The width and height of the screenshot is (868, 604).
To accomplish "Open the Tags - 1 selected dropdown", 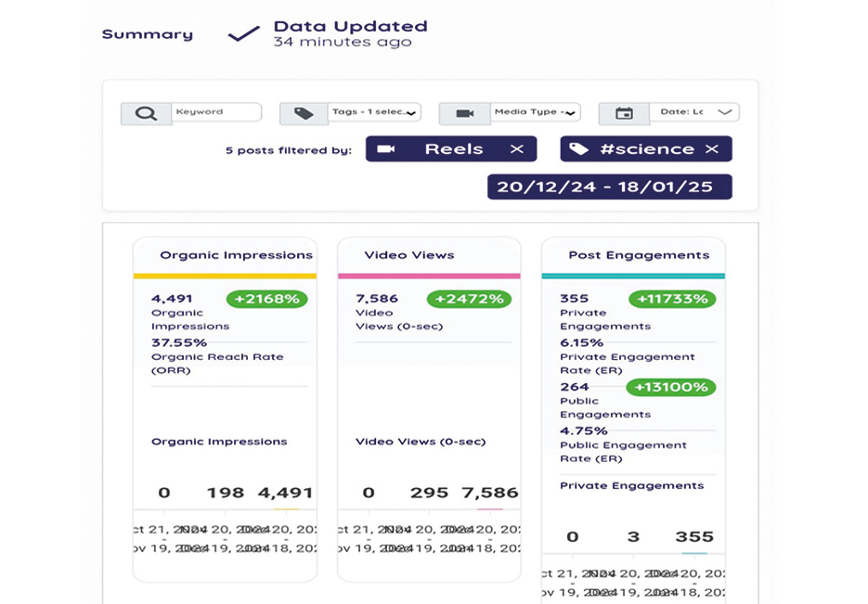I will pyautogui.click(x=374, y=111).
